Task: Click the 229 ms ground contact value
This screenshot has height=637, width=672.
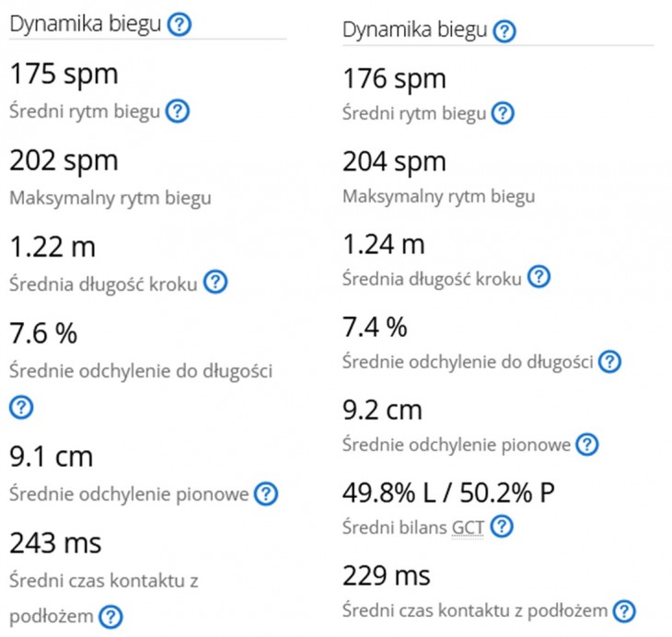Action: (386, 575)
